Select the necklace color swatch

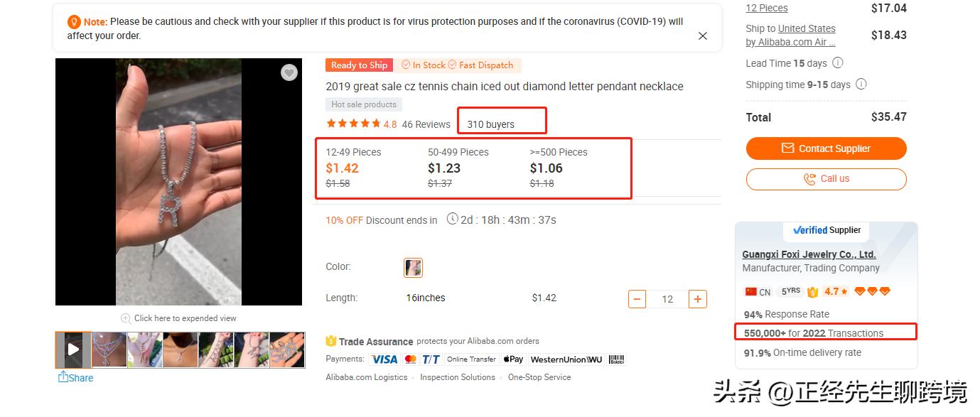[x=413, y=267]
